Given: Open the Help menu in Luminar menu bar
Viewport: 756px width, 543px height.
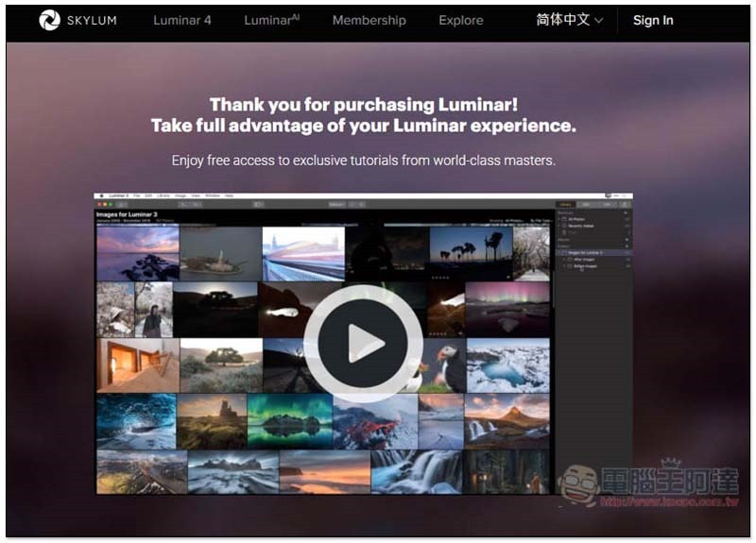Looking at the screenshot, I should pos(229,195).
